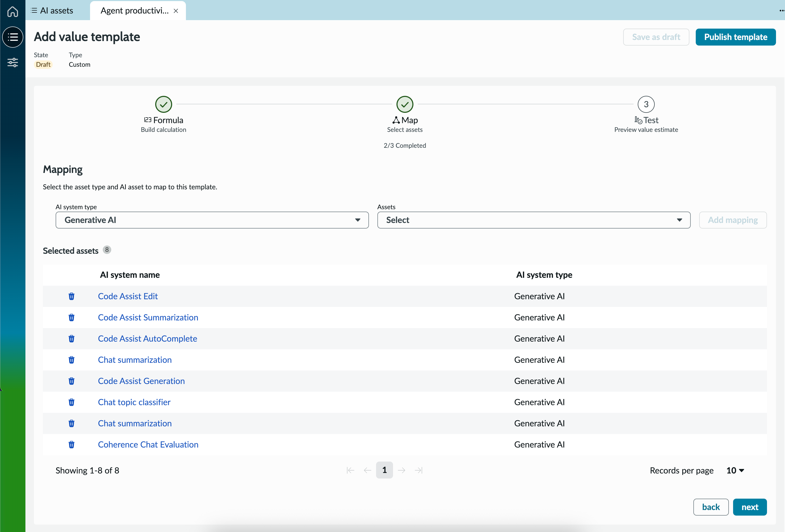Remove Chat topic classifier with trash icon

[71, 402]
